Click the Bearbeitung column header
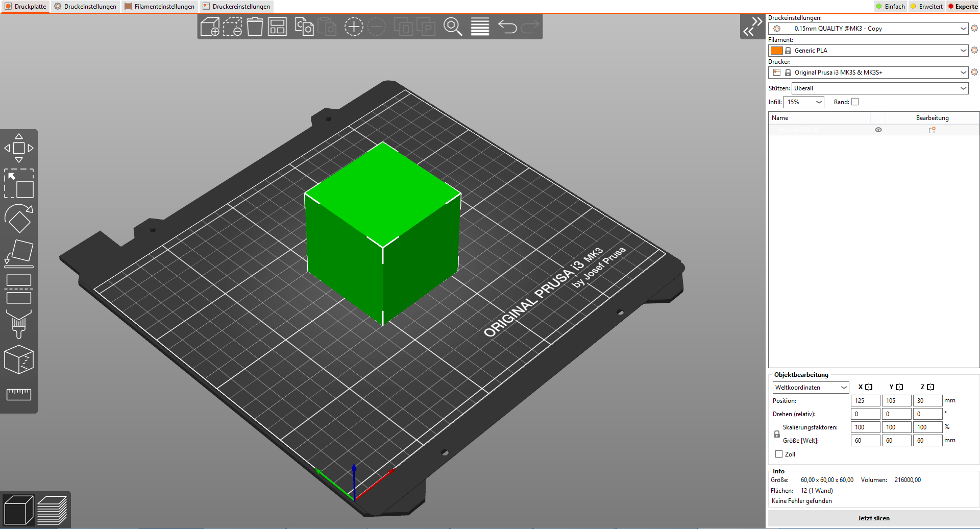Viewport: 980px width, 529px height. (x=932, y=118)
